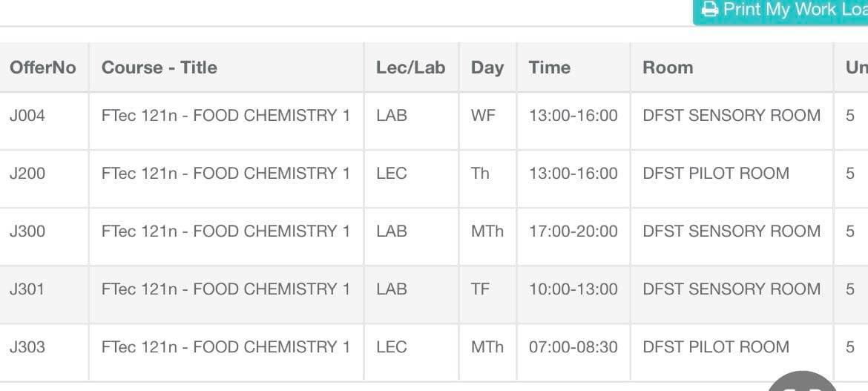The height and width of the screenshot is (391, 868).
Task: Select offer number J300 cell
Action: 27,231
